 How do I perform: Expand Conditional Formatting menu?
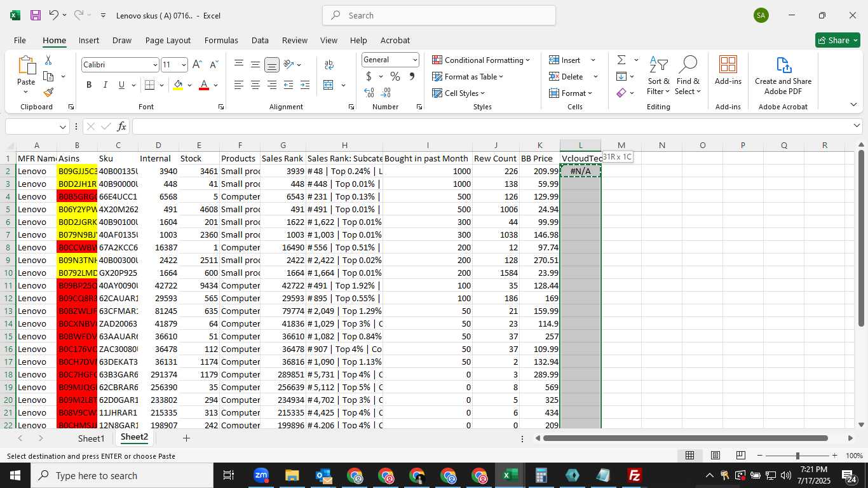[481, 60]
